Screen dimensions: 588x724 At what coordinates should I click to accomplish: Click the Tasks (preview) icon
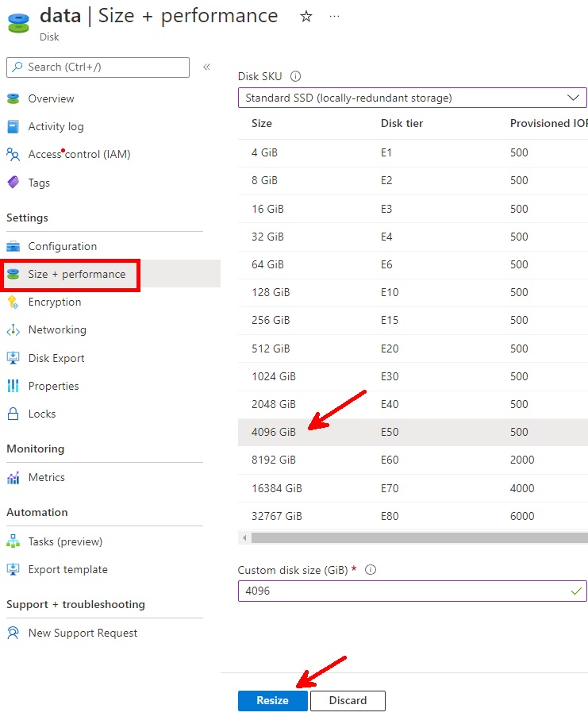click(x=13, y=541)
